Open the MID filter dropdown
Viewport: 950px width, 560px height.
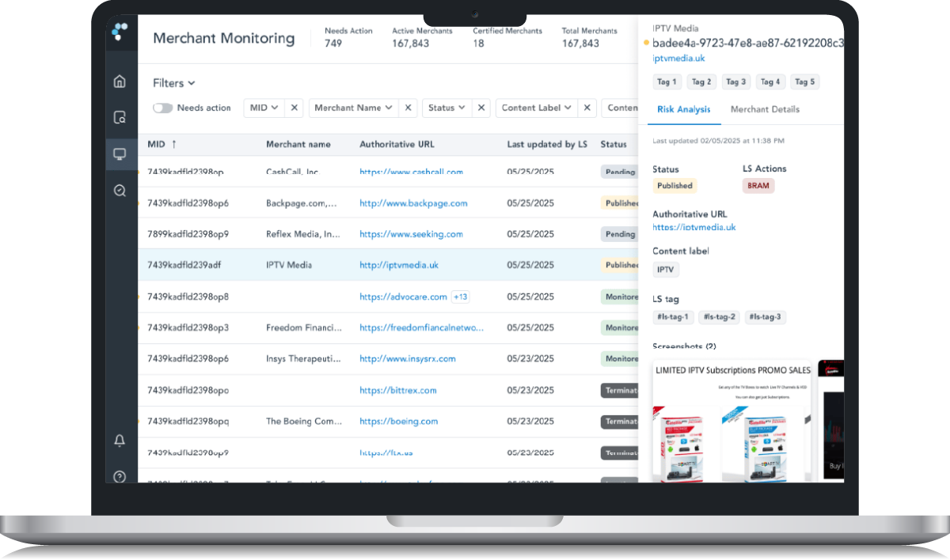pyautogui.click(x=264, y=108)
